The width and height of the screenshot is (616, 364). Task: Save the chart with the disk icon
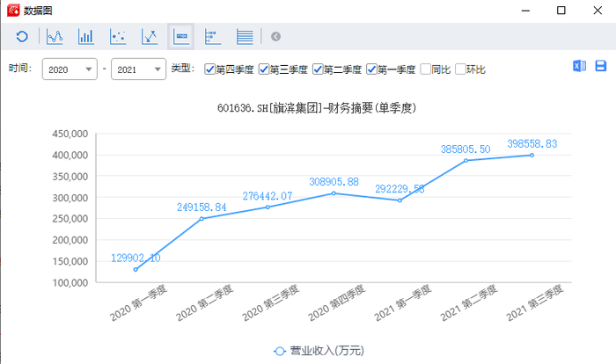click(601, 66)
